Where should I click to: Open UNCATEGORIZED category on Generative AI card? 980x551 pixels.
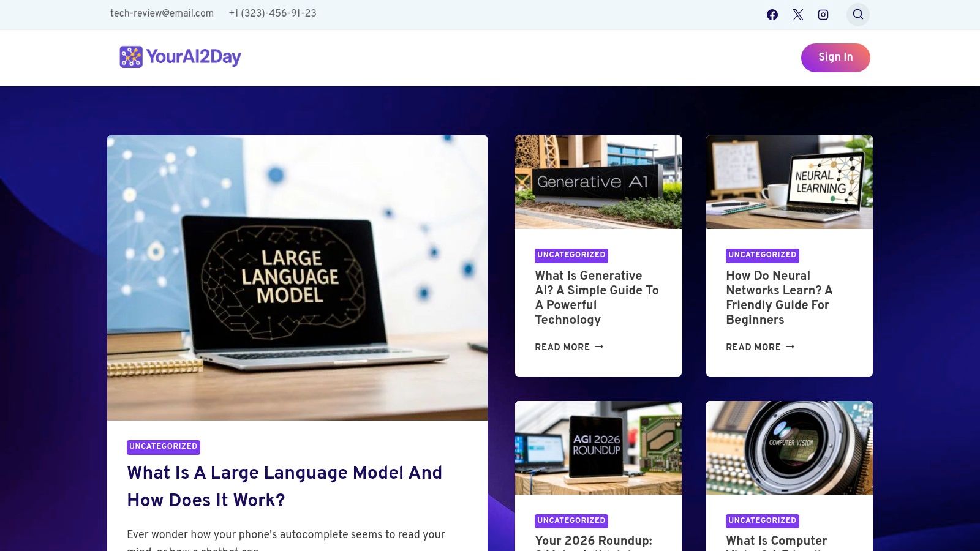click(571, 255)
